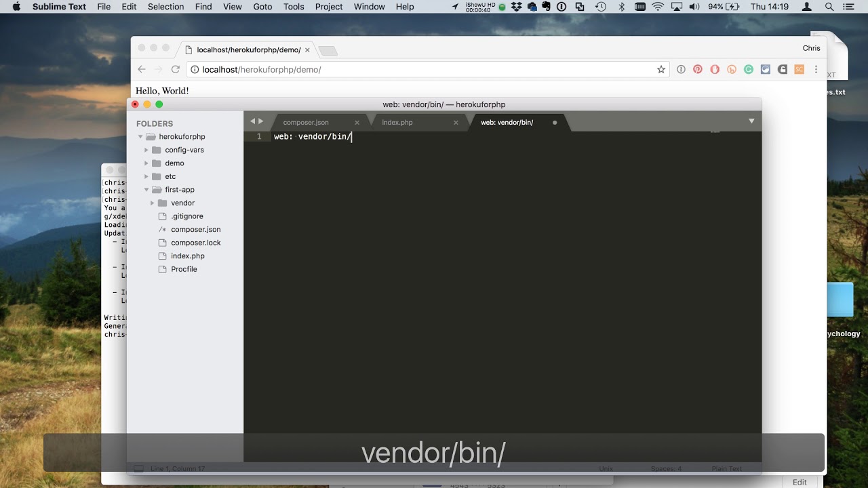The height and width of the screenshot is (488, 868).
Task: Click the AirPlay display icon
Action: coord(676,7)
